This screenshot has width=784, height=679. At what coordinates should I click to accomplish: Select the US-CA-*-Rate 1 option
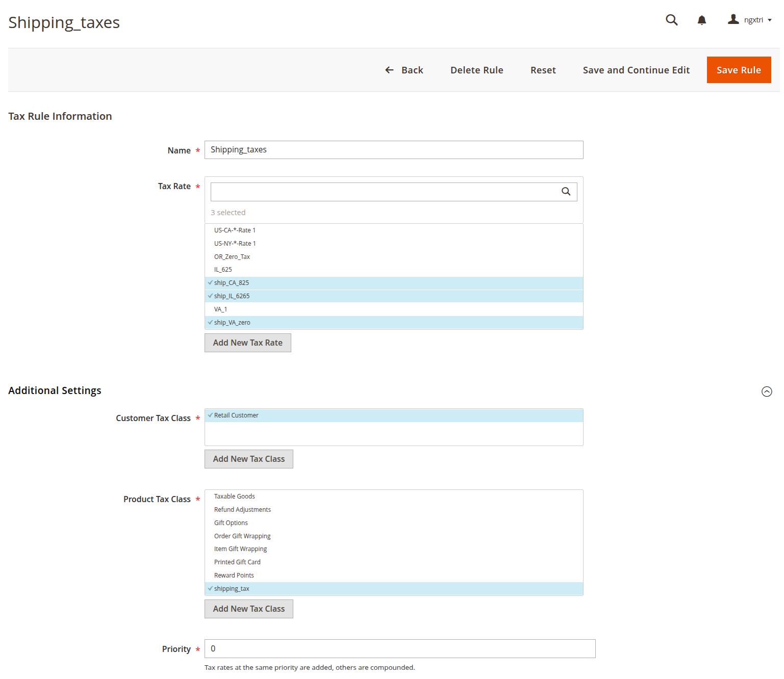pyautogui.click(x=235, y=230)
